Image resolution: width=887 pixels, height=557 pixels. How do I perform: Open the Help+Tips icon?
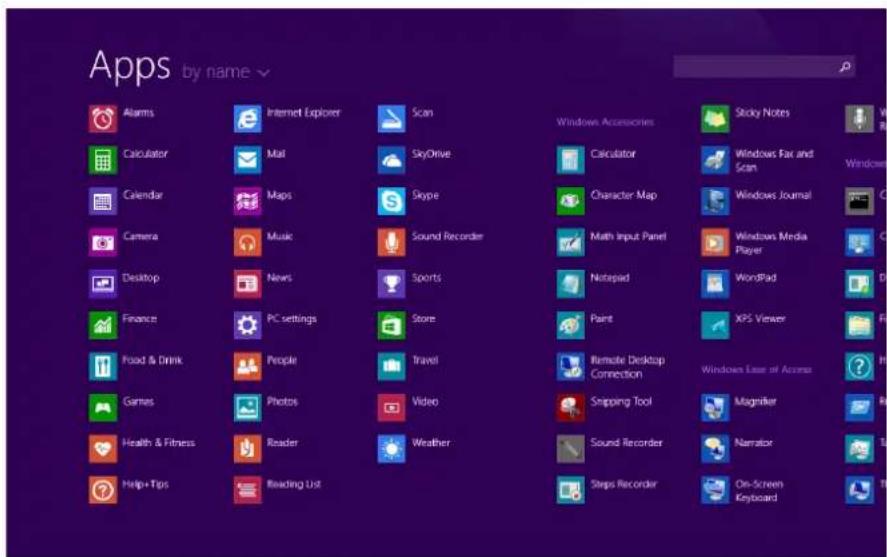pyautogui.click(x=103, y=490)
